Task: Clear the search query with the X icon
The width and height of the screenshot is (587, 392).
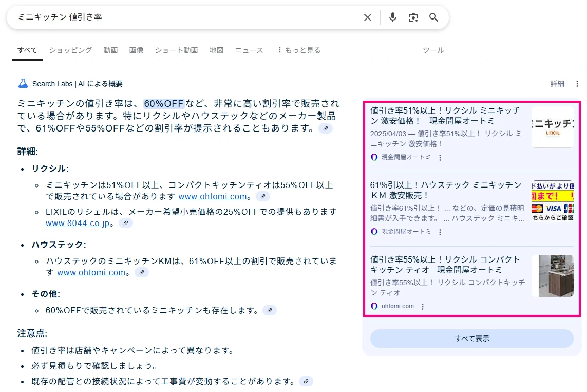Action: [x=368, y=17]
